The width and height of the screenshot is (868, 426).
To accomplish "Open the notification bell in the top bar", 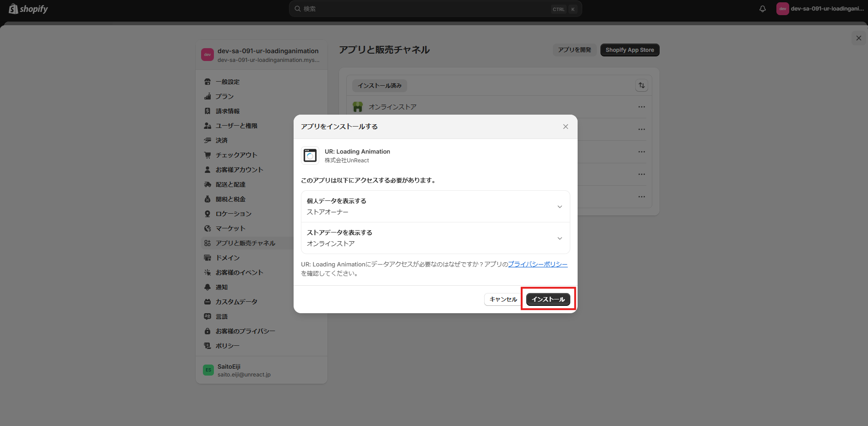I will (762, 8).
